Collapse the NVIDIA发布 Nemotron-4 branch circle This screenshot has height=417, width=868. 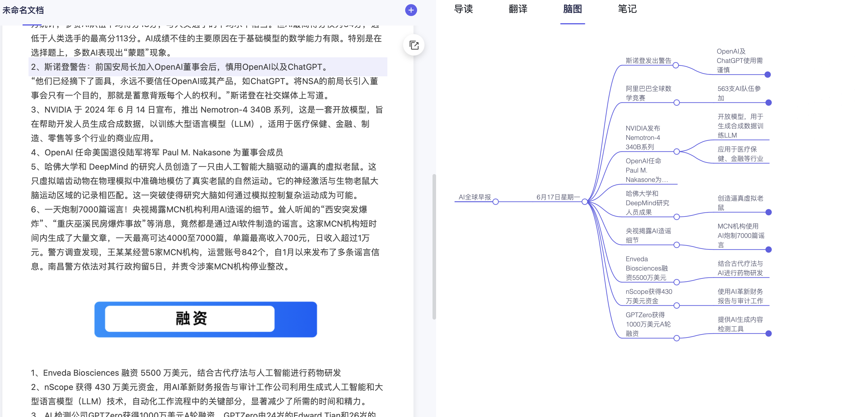(676, 151)
